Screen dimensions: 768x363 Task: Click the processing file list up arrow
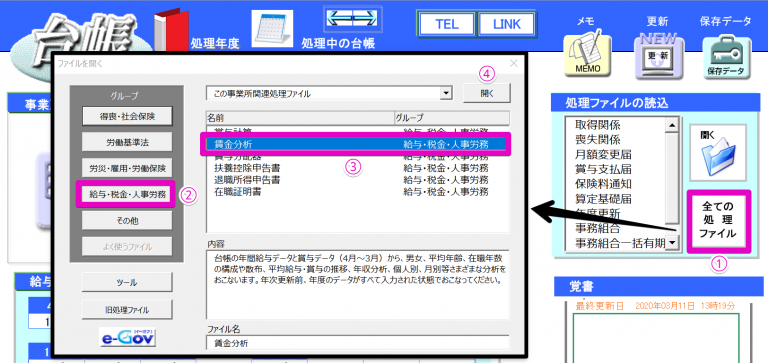pyautogui.click(x=672, y=125)
